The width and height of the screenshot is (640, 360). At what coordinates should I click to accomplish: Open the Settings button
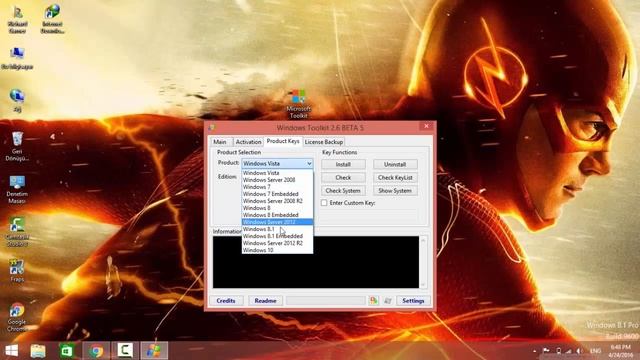413,301
